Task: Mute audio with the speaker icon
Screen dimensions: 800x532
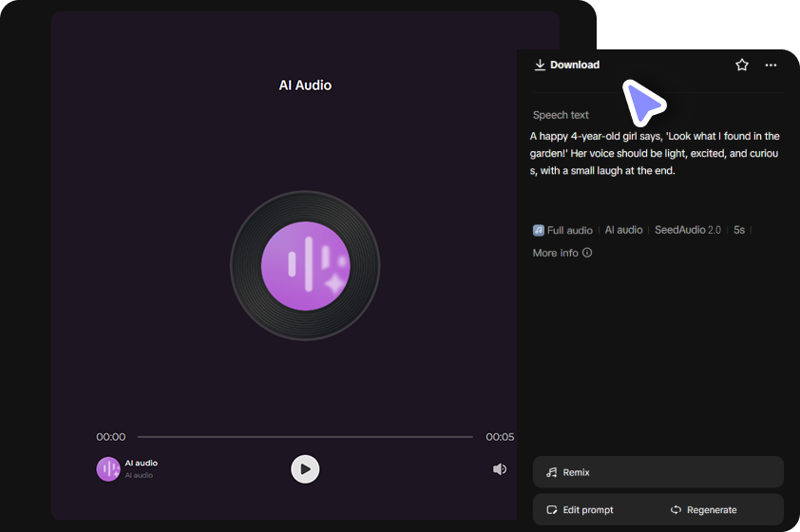Action: coord(500,468)
